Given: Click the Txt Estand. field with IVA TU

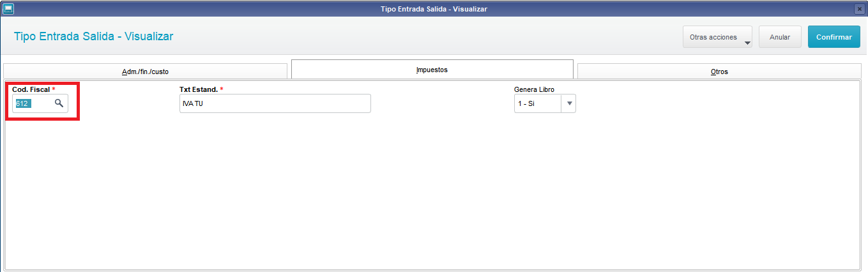Looking at the screenshot, I should (275, 103).
